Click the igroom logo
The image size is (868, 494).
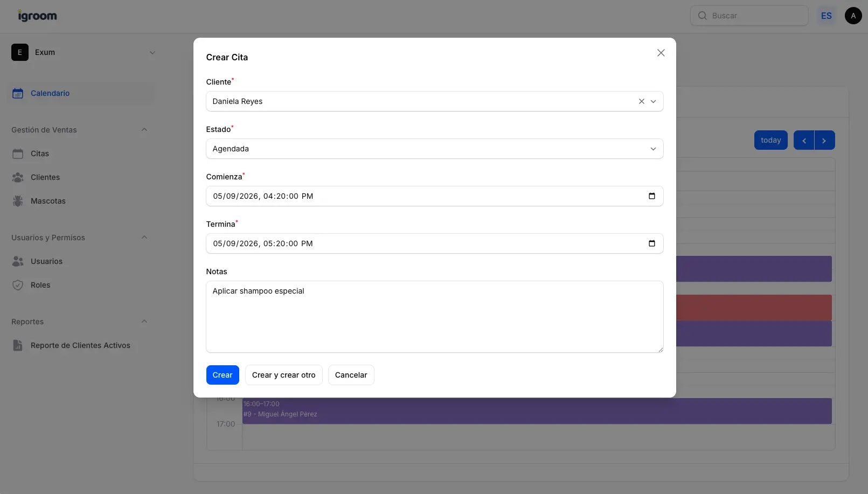37,16
